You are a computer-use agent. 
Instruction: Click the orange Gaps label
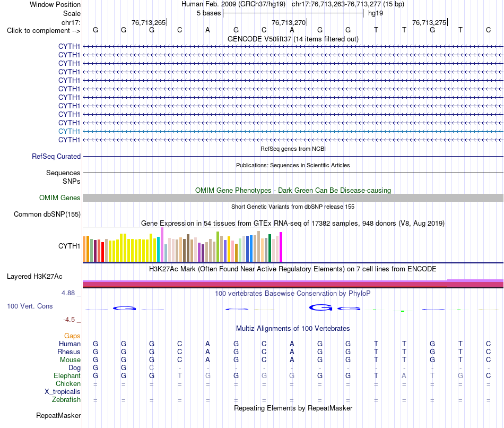pos(72,336)
